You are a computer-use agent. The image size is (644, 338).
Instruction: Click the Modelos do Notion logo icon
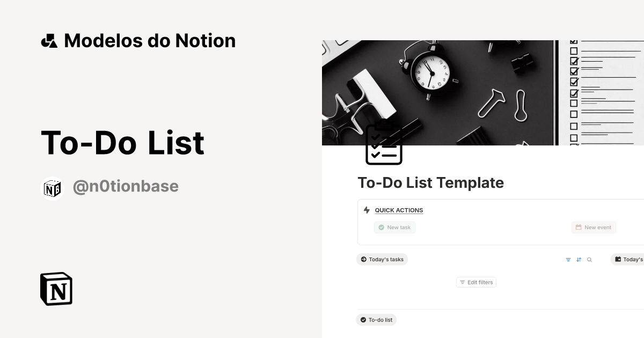pos(49,40)
